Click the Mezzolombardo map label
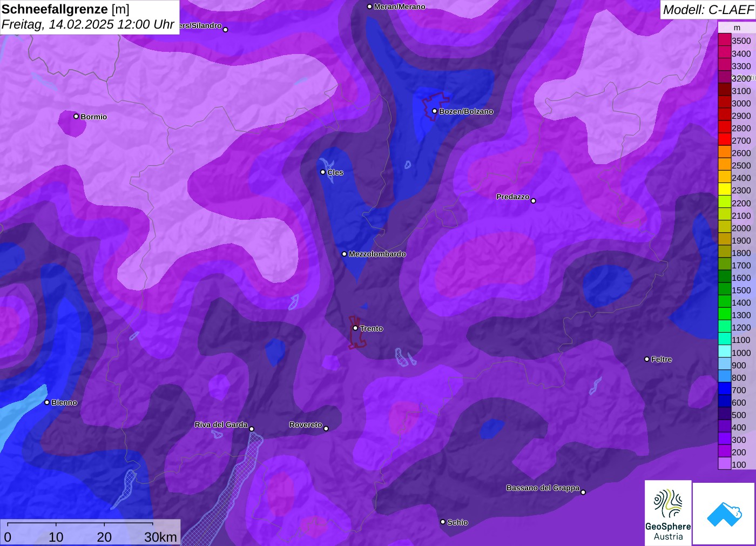Viewport: 756px width, 546px height. (377, 254)
